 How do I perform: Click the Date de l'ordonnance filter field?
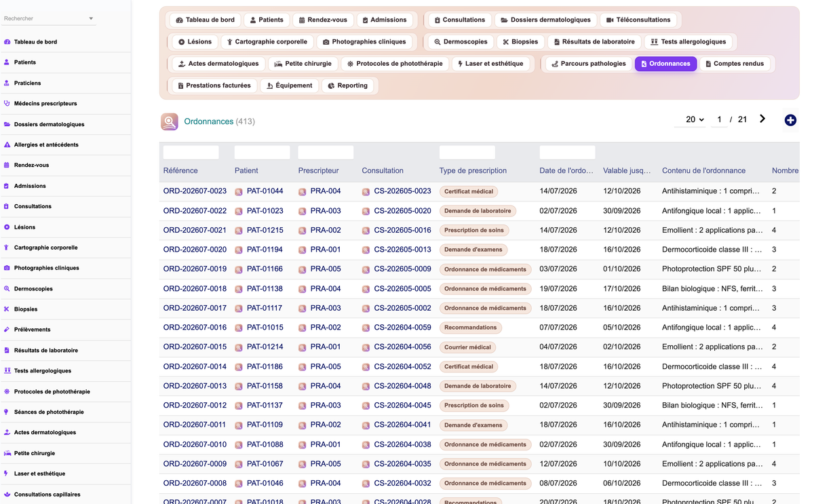point(567,153)
